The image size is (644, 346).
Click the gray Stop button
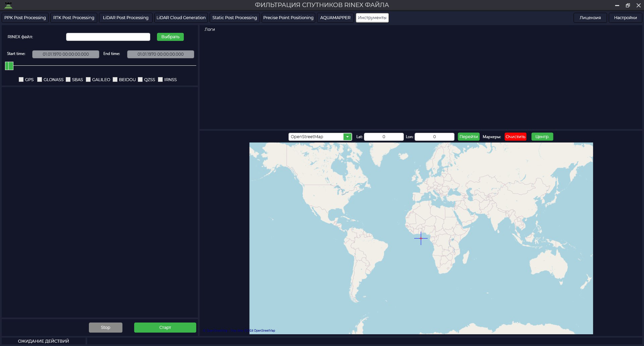(x=106, y=328)
